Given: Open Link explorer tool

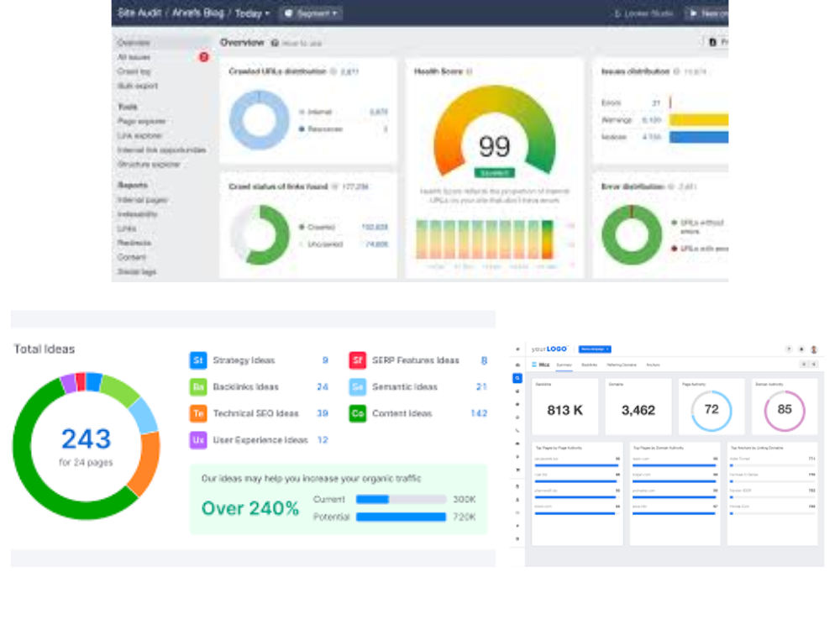Looking at the screenshot, I should pyautogui.click(x=139, y=135).
